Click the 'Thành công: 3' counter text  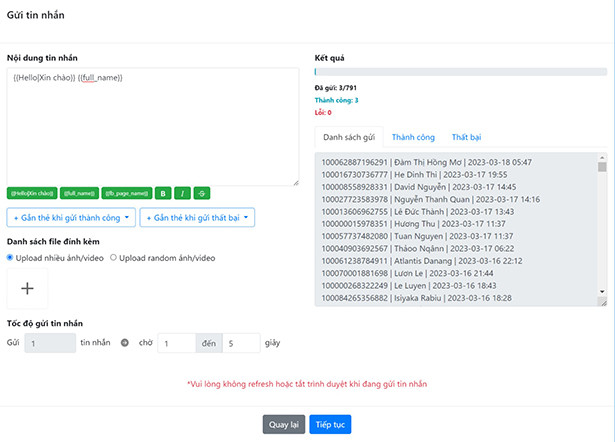pyautogui.click(x=337, y=100)
